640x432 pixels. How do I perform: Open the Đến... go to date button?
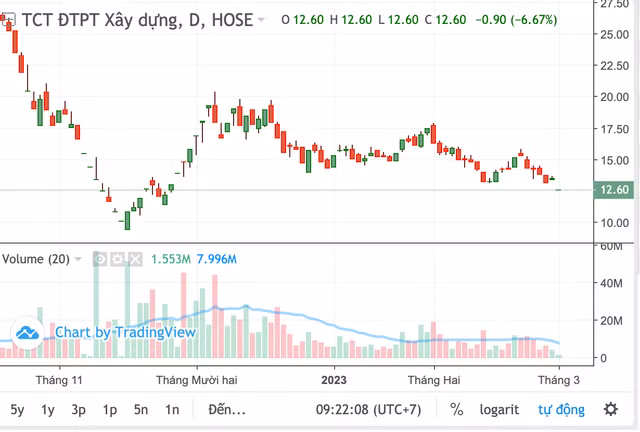click(226, 409)
